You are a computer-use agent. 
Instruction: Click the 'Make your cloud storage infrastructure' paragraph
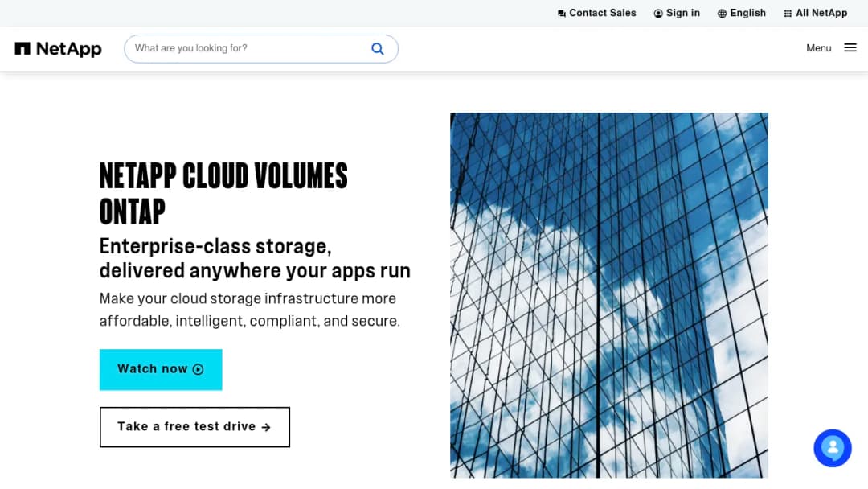(x=250, y=310)
